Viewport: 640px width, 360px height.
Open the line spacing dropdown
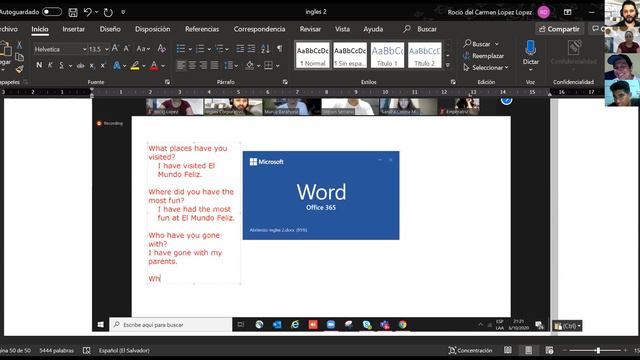click(x=230, y=65)
